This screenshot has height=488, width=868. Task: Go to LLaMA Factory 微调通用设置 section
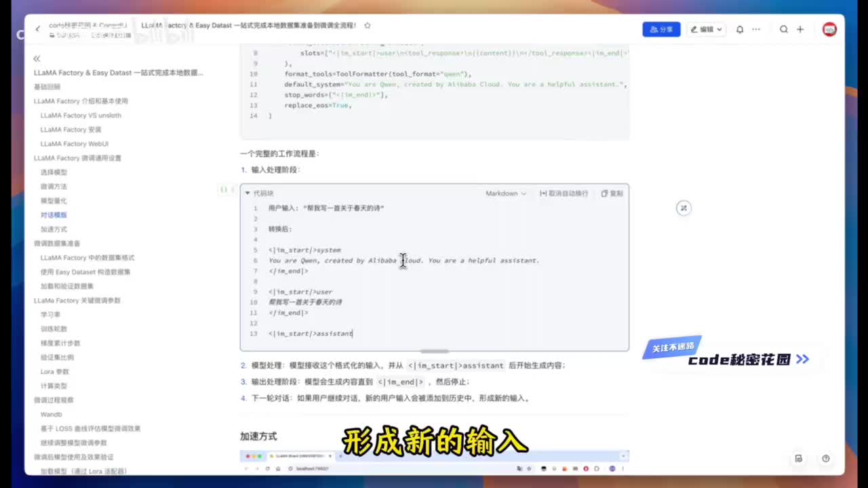[x=77, y=158]
